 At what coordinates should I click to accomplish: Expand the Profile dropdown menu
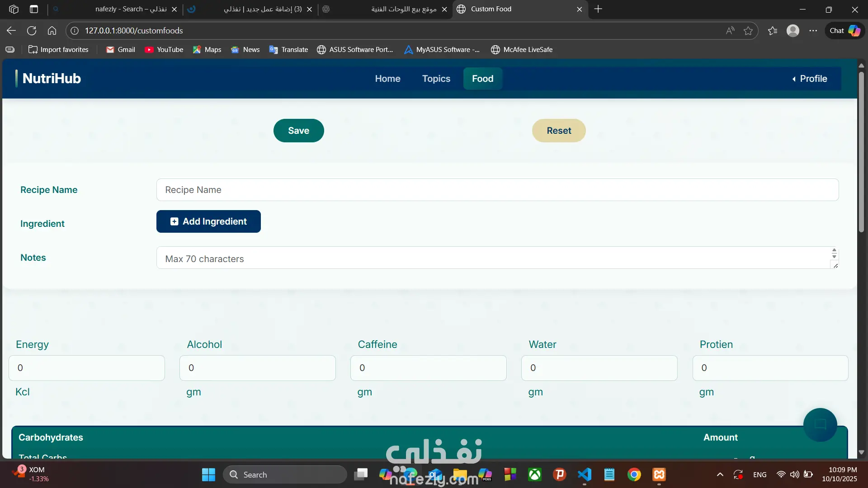click(x=809, y=79)
